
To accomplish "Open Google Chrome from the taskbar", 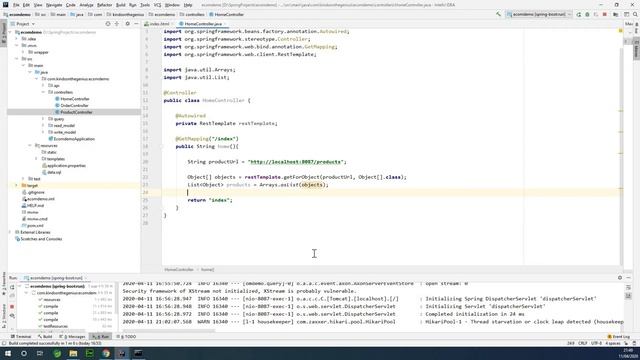I will pyautogui.click(x=106, y=353).
